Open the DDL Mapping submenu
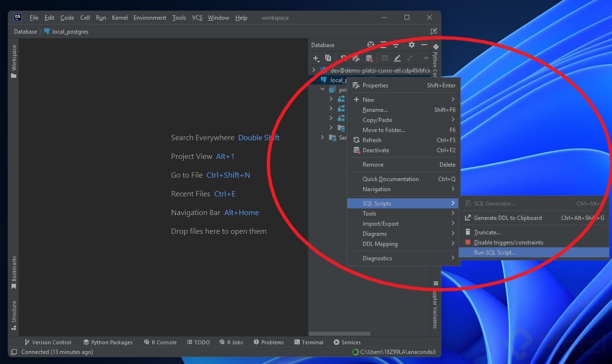The width and height of the screenshot is (612, 364). click(x=404, y=244)
